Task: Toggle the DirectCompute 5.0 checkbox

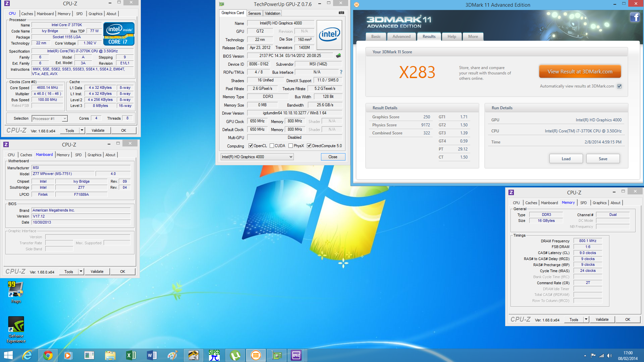Action: pos(309,146)
